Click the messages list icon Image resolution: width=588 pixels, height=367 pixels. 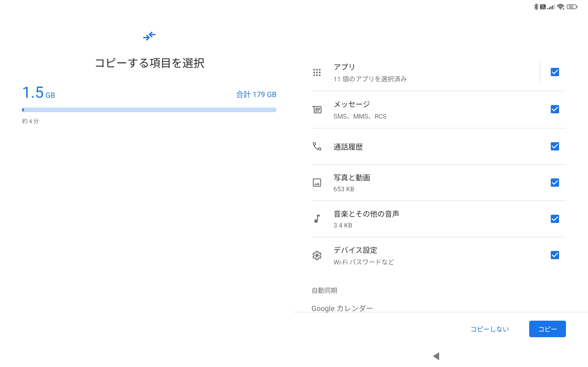[x=317, y=109]
